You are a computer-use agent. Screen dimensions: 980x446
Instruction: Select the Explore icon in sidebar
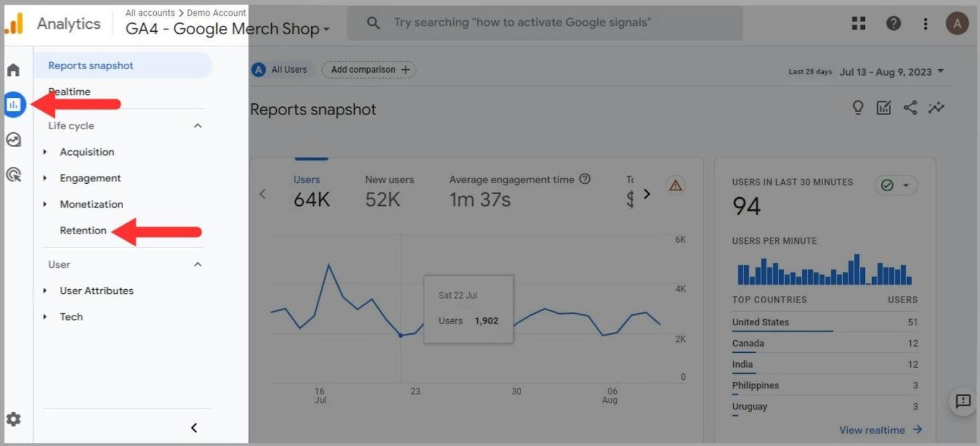coord(13,140)
